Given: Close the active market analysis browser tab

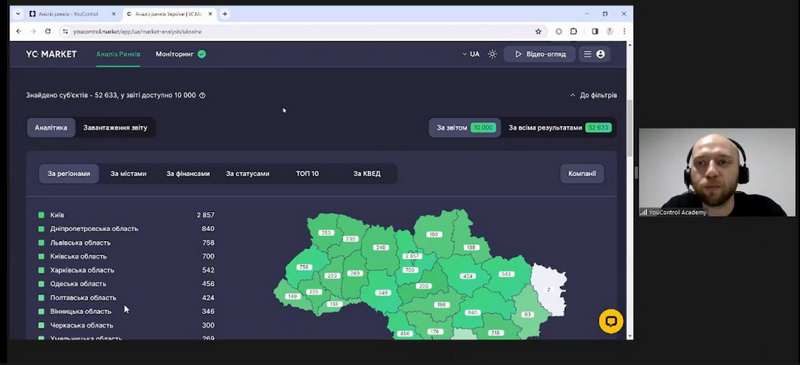Looking at the screenshot, I should click(x=210, y=14).
